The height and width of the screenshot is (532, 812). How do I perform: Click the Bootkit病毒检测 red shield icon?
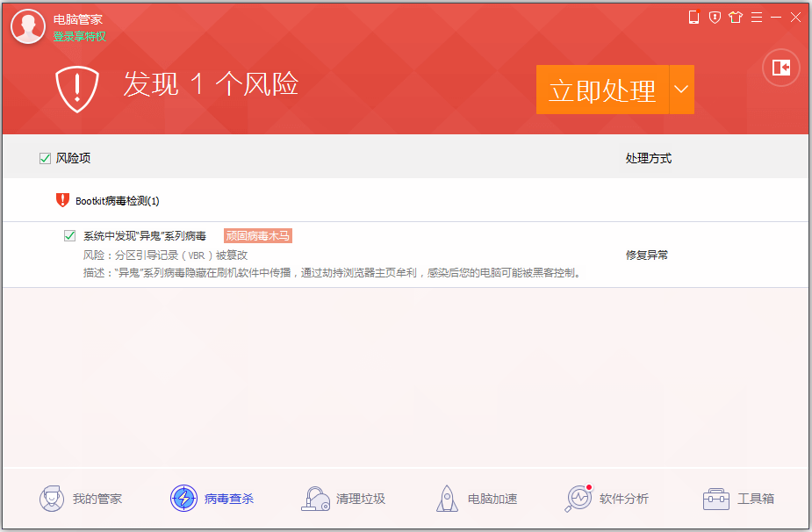(62, 200)
